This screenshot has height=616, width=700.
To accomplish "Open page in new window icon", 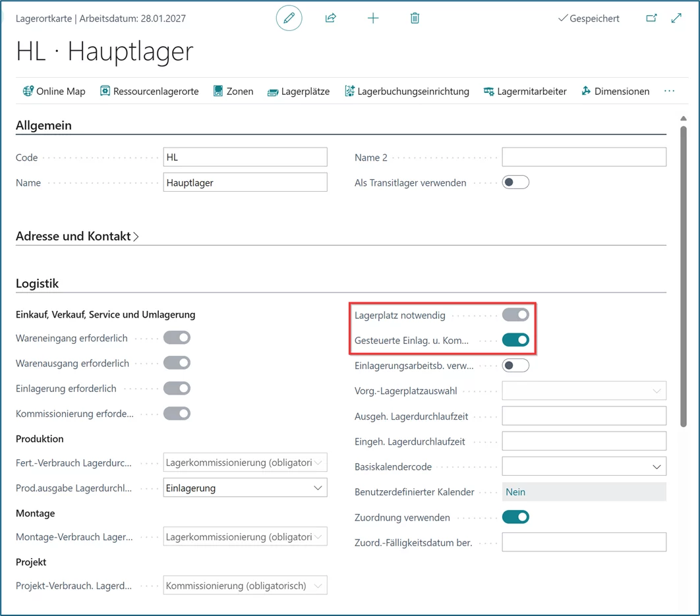I will coord(651,18).
